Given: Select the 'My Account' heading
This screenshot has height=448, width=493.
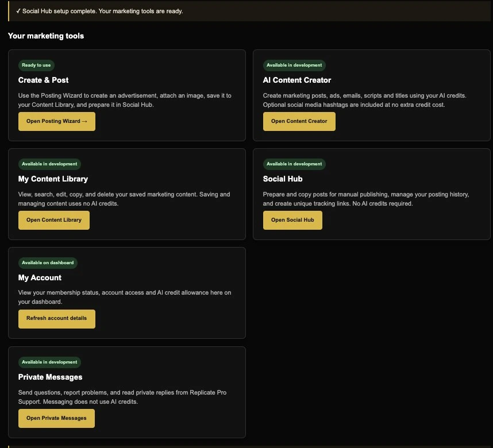Looking at the screenshot, I should pos(40,277).
